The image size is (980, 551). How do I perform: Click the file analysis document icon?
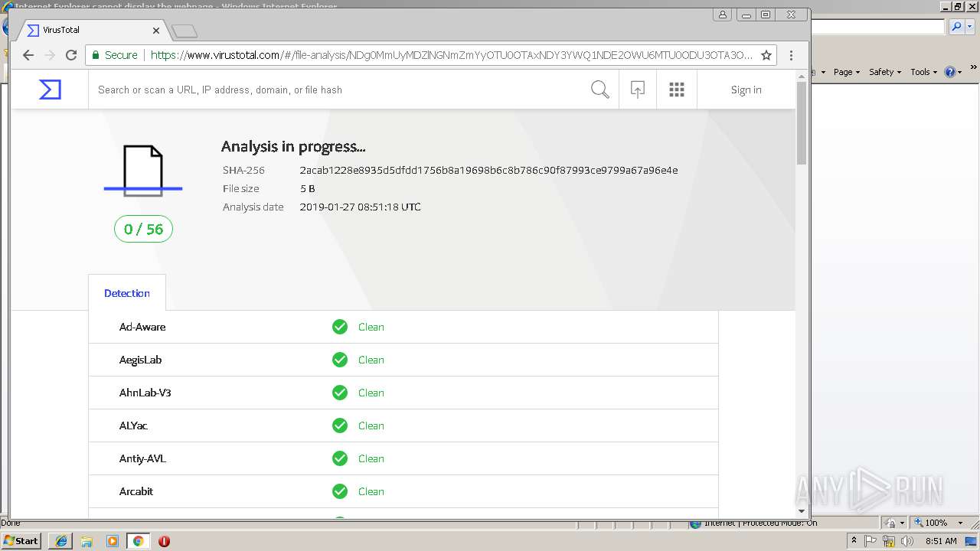click(143, 170)
